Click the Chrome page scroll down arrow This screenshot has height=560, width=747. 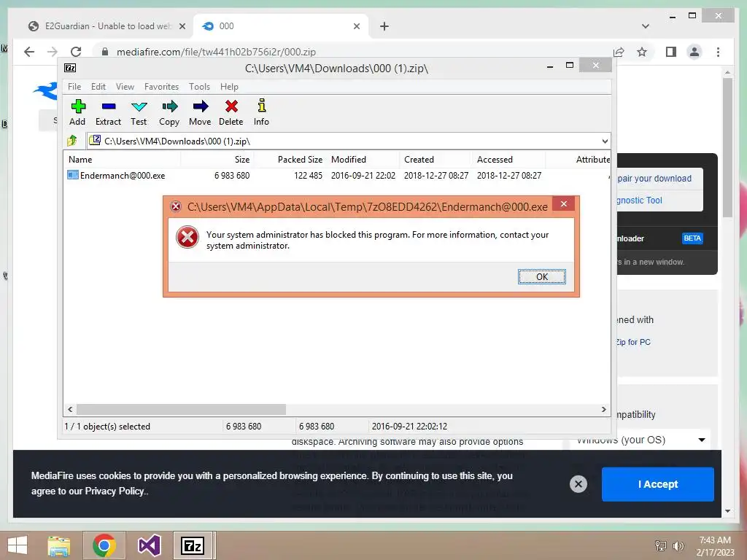point(727,511)
